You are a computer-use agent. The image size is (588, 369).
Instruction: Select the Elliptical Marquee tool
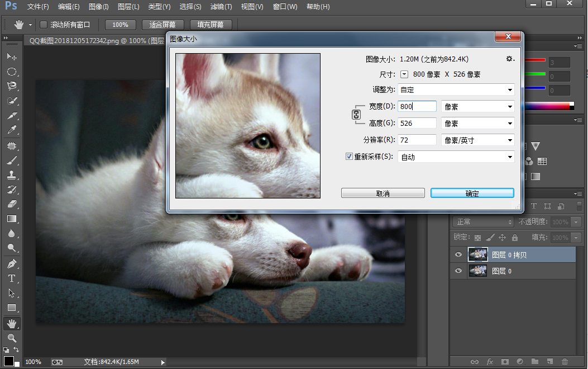point(12,72)
